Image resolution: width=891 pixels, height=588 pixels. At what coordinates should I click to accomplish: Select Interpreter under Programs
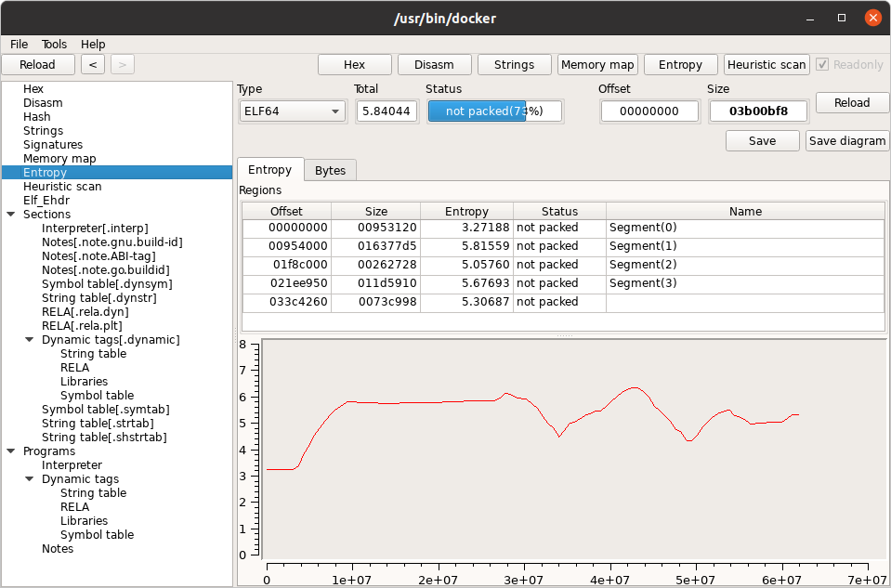click(72, 464)
